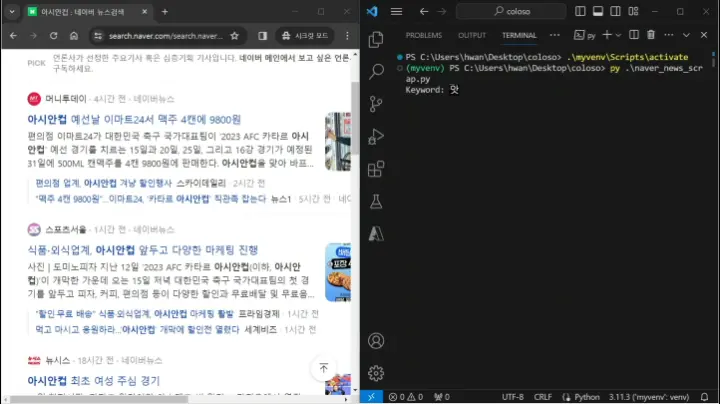Screen dimensions: 720x404
Task: Open the Customize Layout icon
Action: [x=633, y=11]
